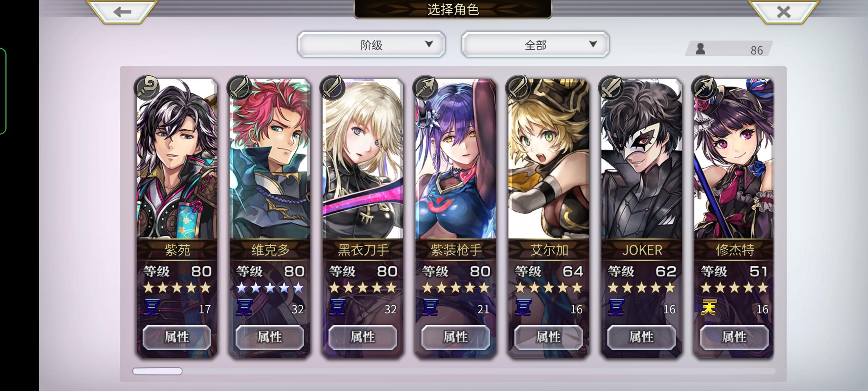Click the 天 type badge on 修杰特
868x391 pixels.
coord(709,308)
